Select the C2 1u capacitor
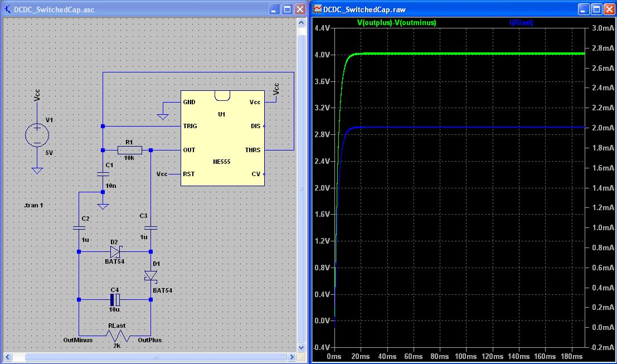The width and height of the screenshot is (617, 364). [79, 227]
